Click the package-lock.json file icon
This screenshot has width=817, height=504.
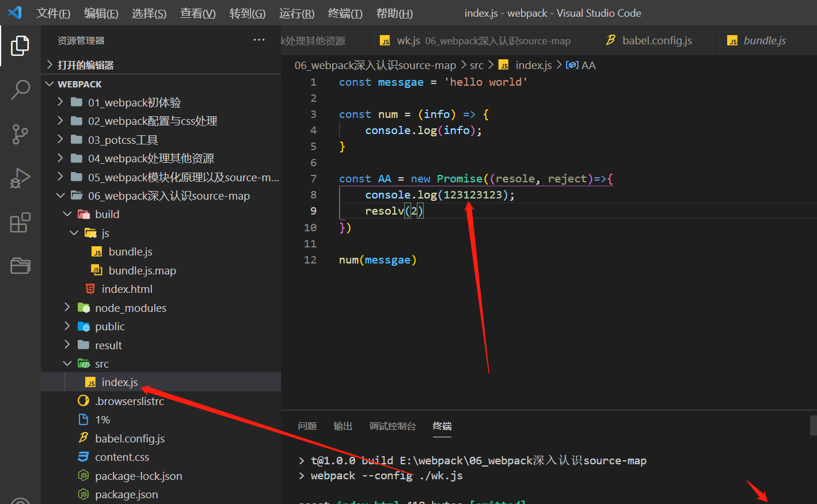[83, 476]
